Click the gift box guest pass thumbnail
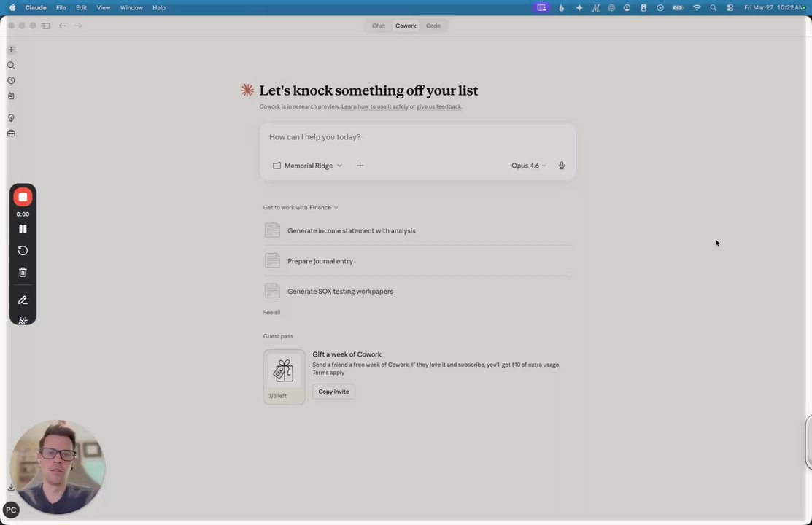This screenshot has height=525, width=812. (284, 370)
